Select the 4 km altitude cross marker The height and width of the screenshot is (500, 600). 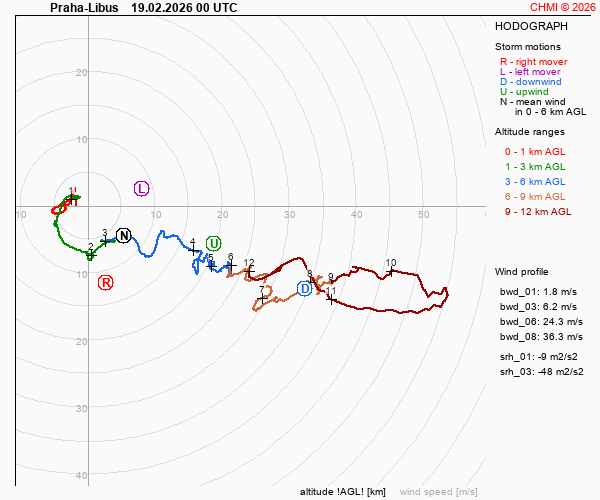click(194, 249)
